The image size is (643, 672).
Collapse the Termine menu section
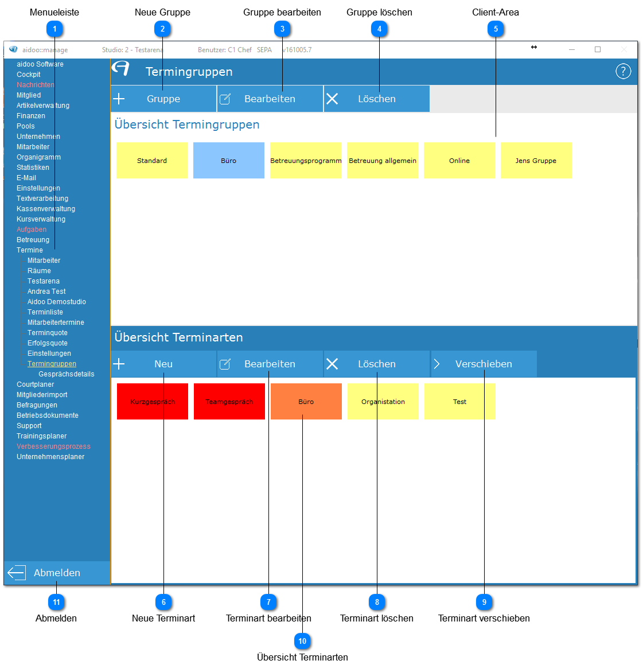30,250
